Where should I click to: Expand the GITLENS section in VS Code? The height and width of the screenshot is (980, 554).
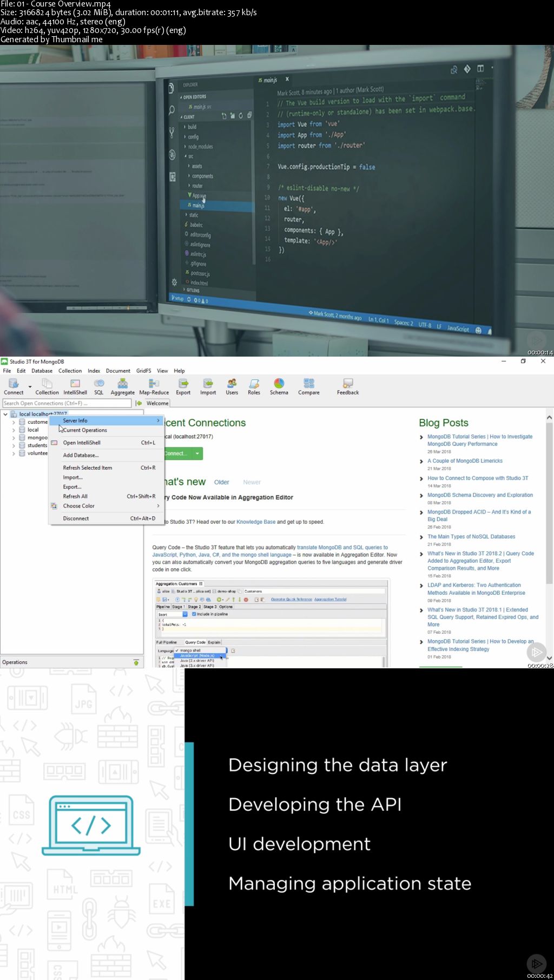pyautogui.click(x=183, y=291)
